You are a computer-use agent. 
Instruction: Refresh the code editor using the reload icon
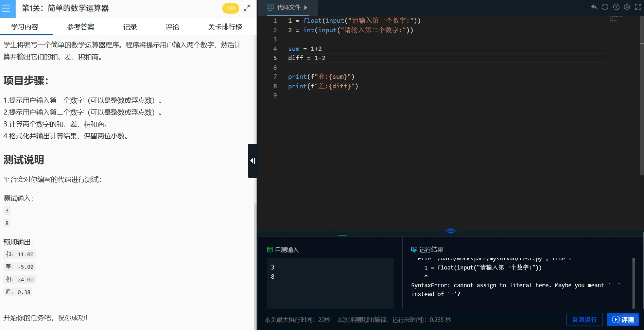tap(605, 7)
